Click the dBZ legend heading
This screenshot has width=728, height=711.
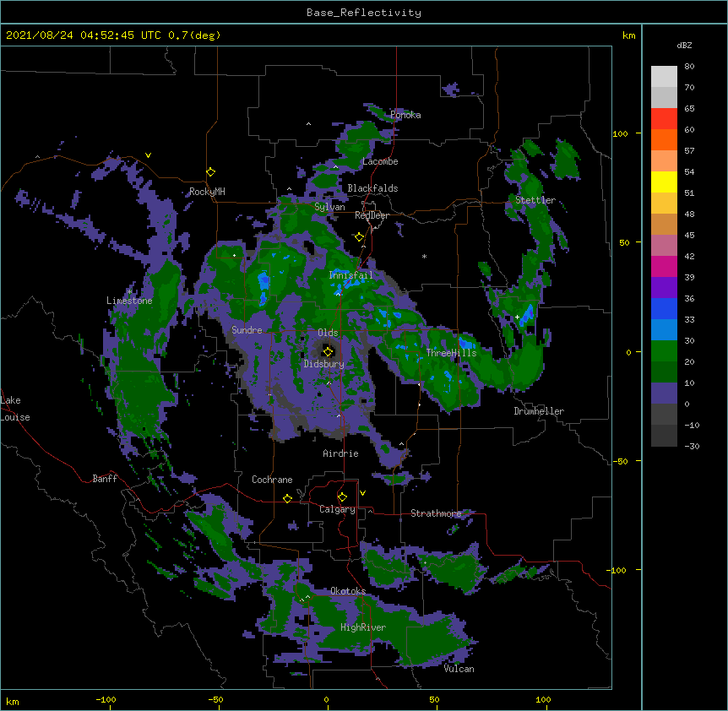tap(684, 46)
